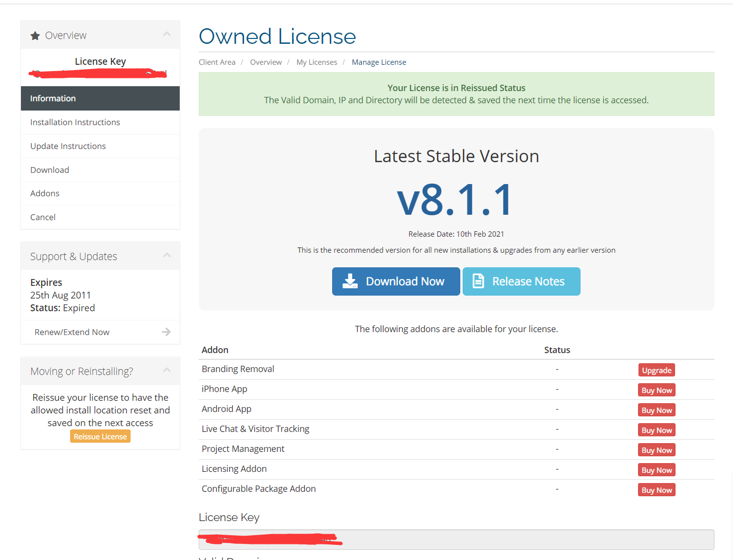Open Addons in the sidebar menu
Image resolution: width=733 pixels, height=560 pixels.
100,193
